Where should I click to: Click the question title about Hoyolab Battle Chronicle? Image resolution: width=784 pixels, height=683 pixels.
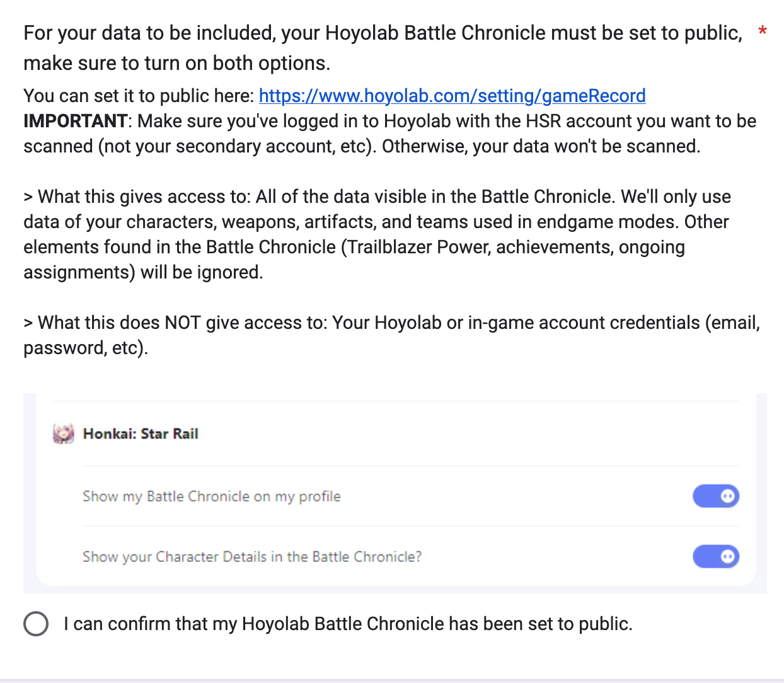tap(382, 33)
